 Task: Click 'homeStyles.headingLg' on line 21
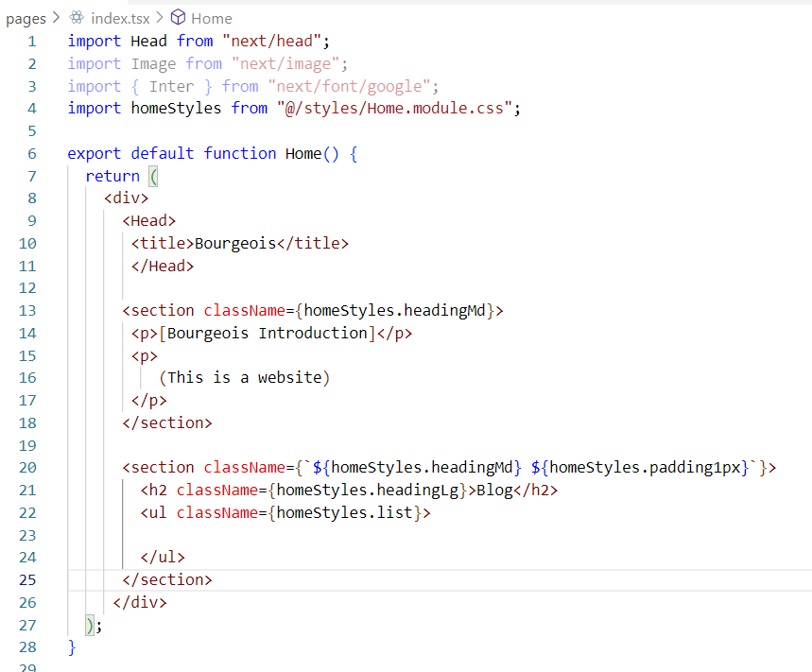click(367, 491)
